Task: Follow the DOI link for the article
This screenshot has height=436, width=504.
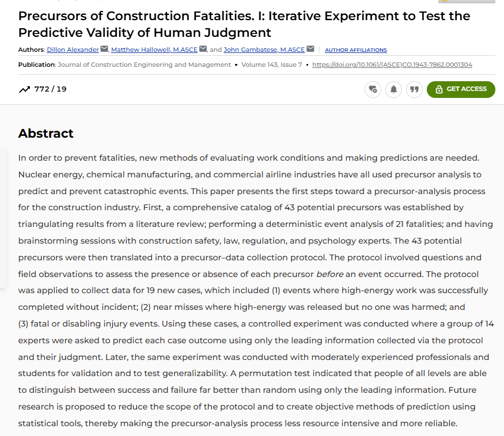Action: pos(392,65)
